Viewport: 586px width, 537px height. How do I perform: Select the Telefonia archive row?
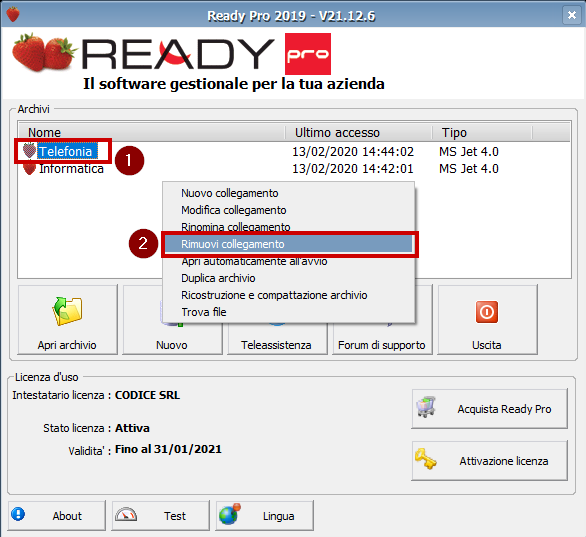click(x=294, y=151)
